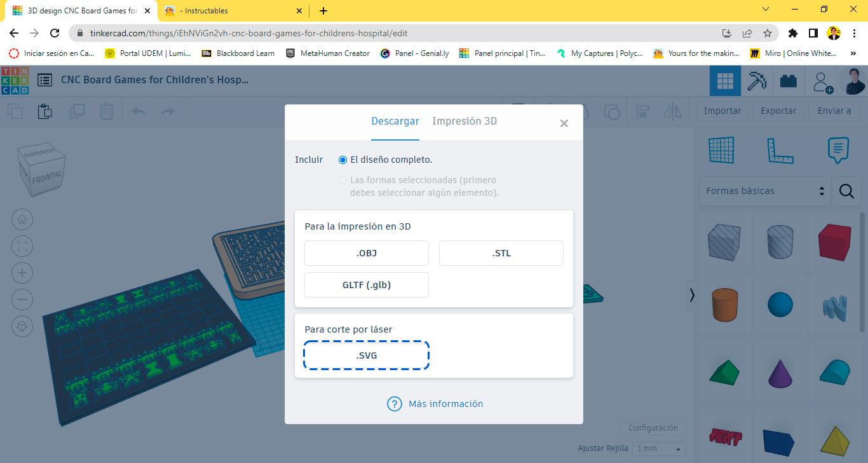Viewport: 868px width, 463px height.
Task: Click the Tinkercad logo
Action: [x=15, y=81]
